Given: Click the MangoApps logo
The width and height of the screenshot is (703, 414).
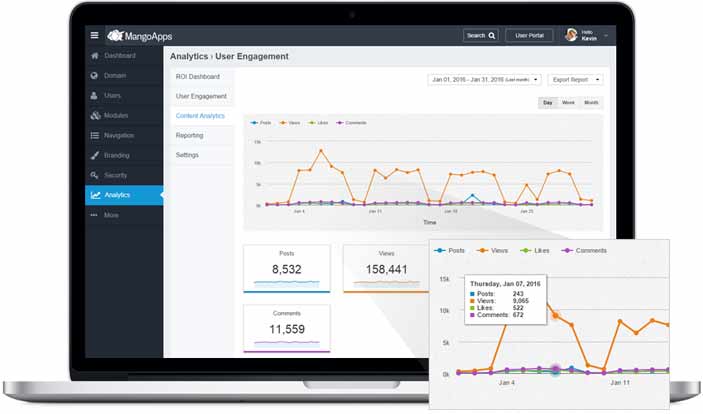Looking at the screenshot, I should click(139, 36).
